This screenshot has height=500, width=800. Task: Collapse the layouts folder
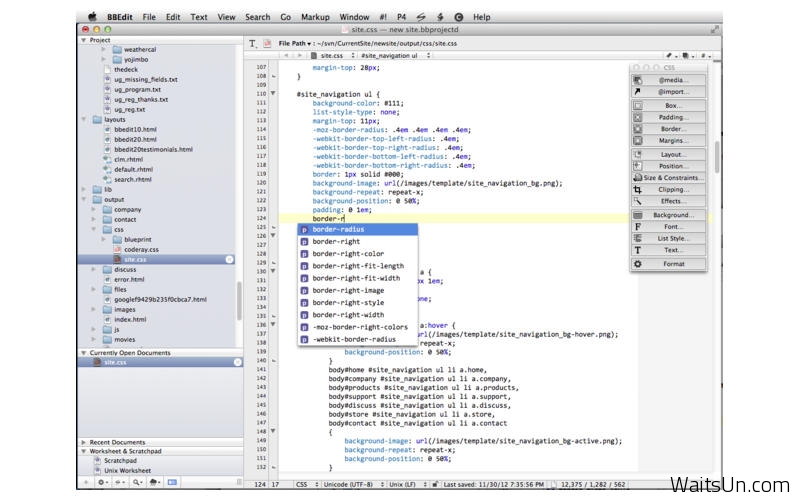pos(84,119)
